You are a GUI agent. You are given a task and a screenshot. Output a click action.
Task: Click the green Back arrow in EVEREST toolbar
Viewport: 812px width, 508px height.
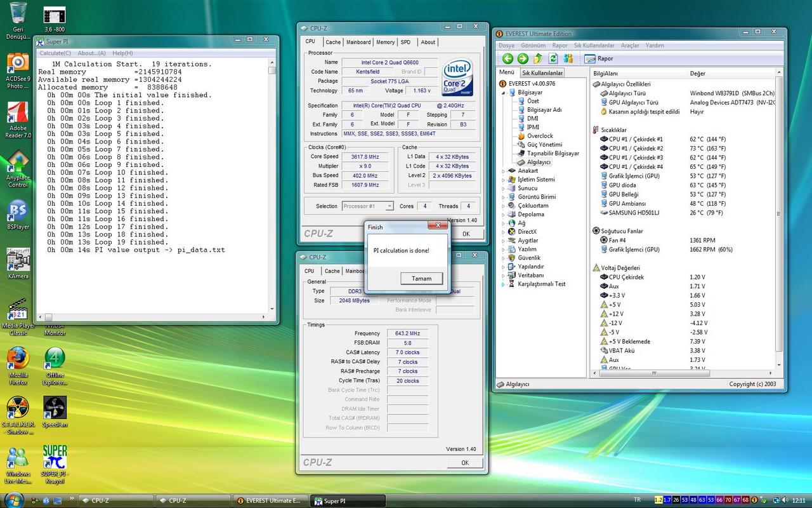point(507,58)
